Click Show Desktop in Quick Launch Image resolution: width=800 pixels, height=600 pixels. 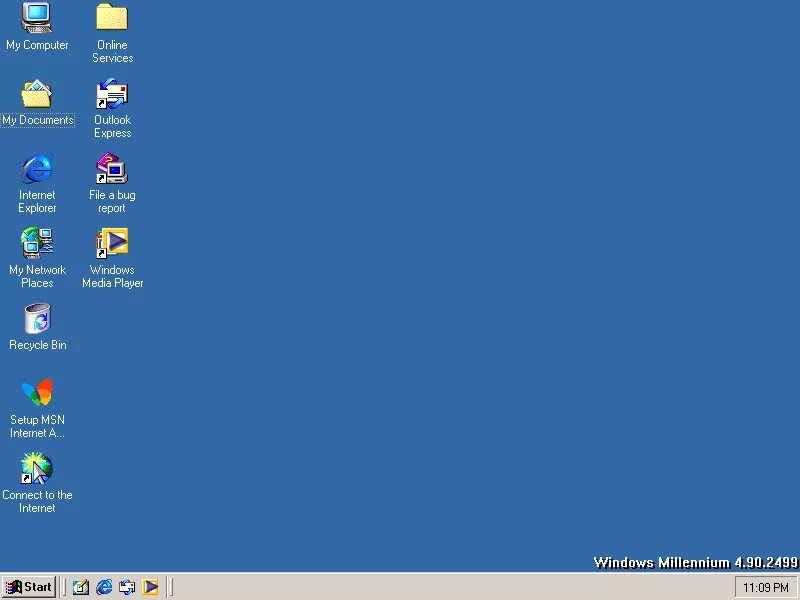coord(81,587)
